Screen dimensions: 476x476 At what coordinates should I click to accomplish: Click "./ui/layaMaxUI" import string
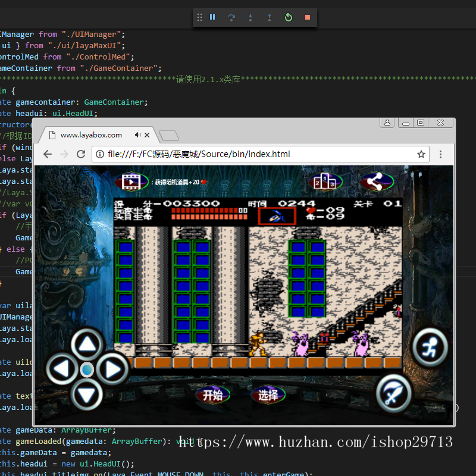point(84,46)
